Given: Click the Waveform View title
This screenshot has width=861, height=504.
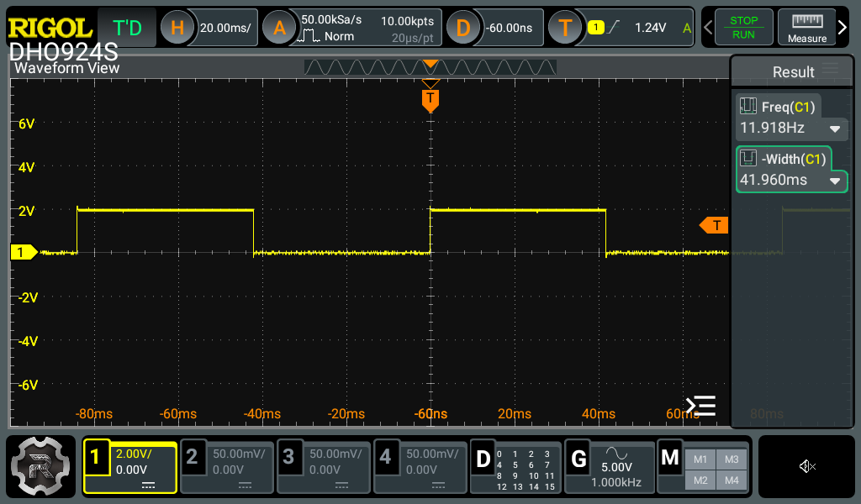Looking at the screenshot, I should click(66, 68).
